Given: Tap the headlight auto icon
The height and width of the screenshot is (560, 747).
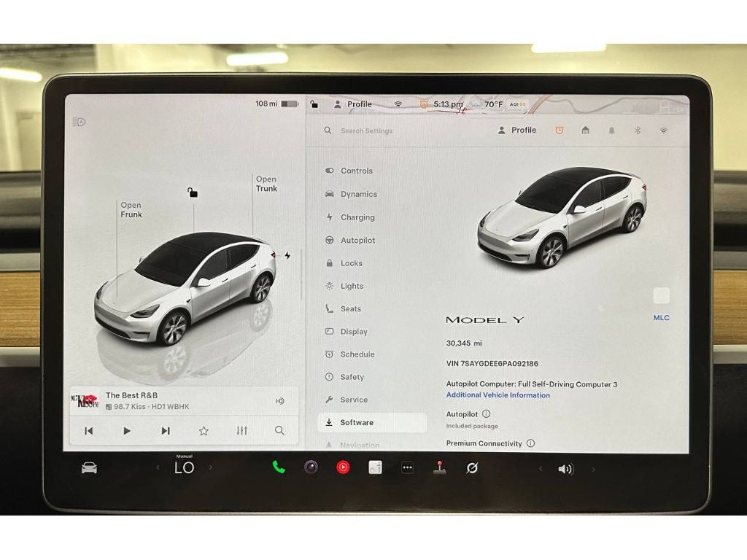Looking at the screenshot, I should (79, 122).
